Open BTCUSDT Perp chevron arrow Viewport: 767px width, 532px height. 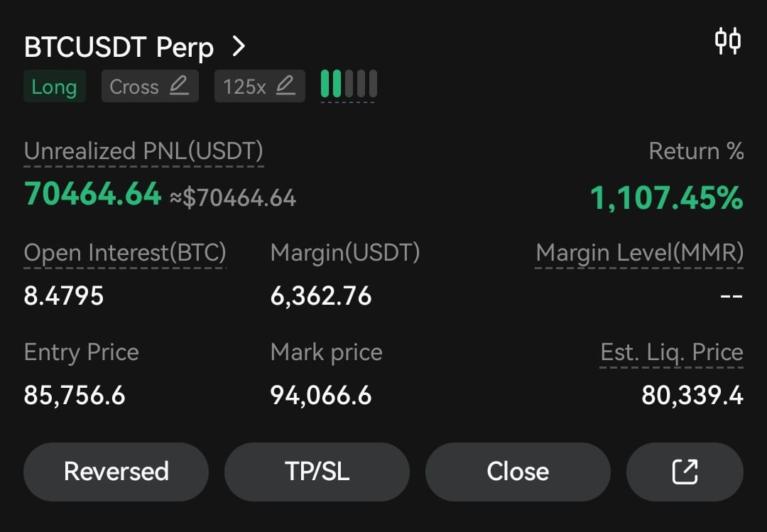[x=239, y=46]
